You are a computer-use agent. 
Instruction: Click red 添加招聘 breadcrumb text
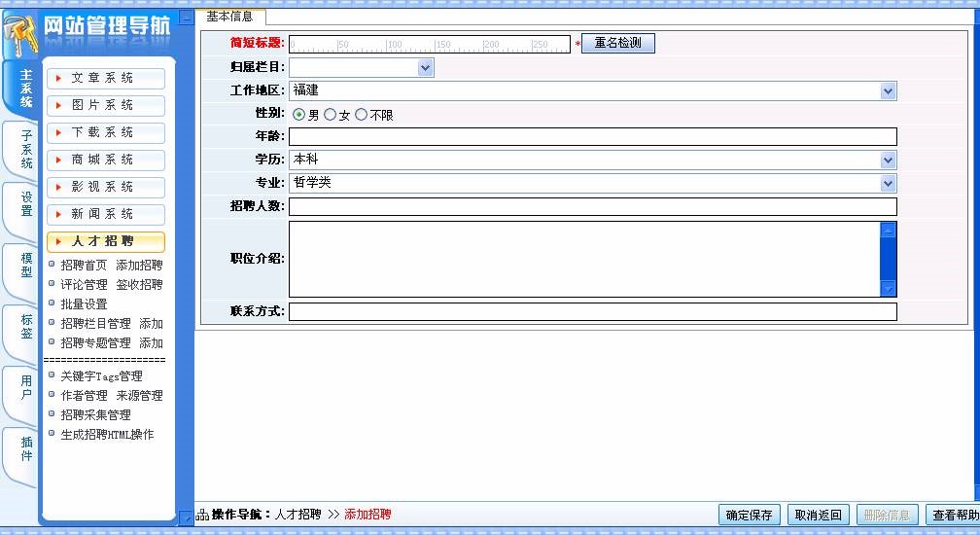367,515
